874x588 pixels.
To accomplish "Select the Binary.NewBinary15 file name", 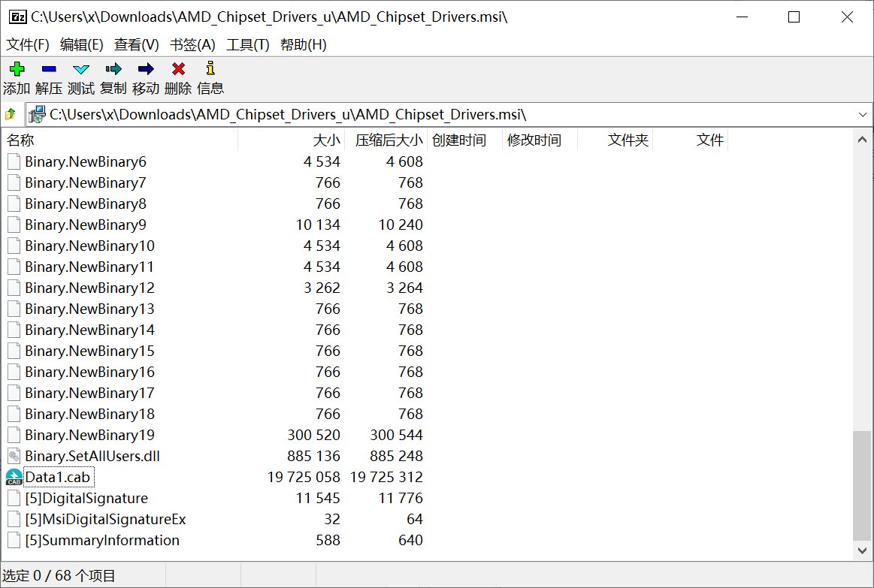I will tap(89, 351).
